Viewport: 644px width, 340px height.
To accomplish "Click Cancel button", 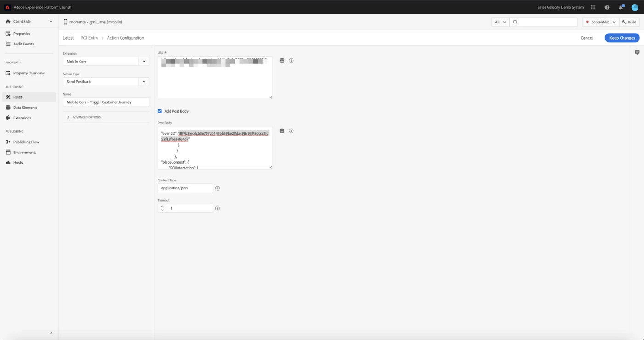I will click(x=586, y=38).
